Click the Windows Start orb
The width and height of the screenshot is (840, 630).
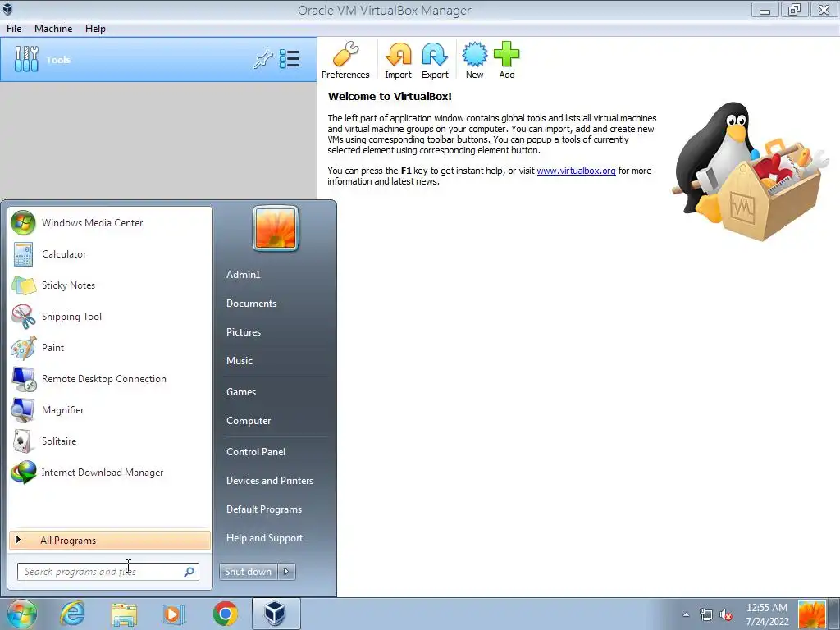coord(22,614)
